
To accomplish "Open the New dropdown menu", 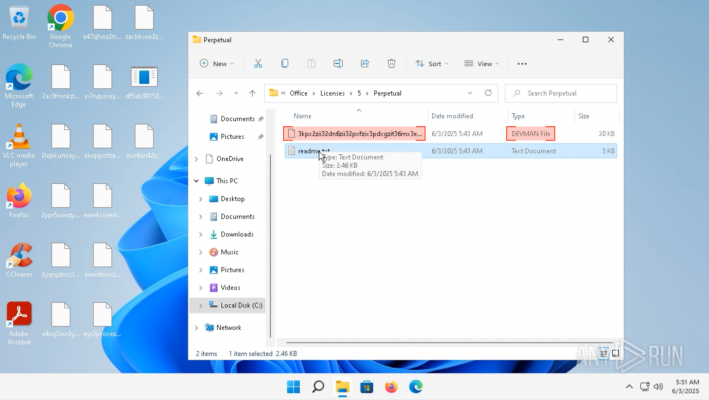I will click(217, 64).
